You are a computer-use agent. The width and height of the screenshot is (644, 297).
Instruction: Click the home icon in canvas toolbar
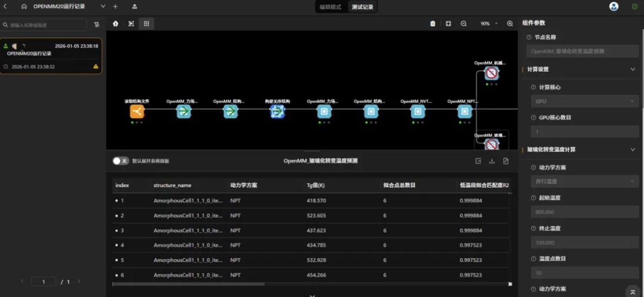[x=116, y=24]
